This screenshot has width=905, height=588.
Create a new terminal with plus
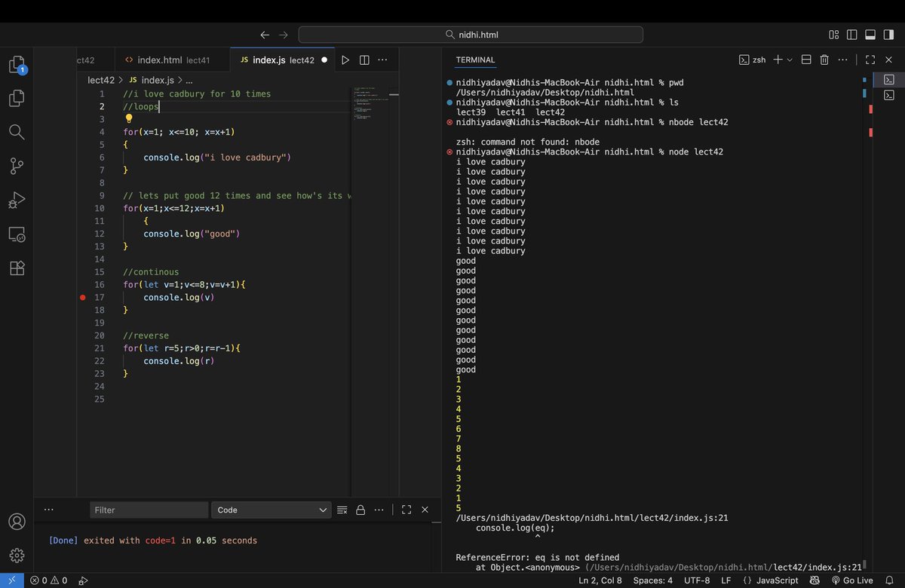pyautogui.click(x=778, y=60)
